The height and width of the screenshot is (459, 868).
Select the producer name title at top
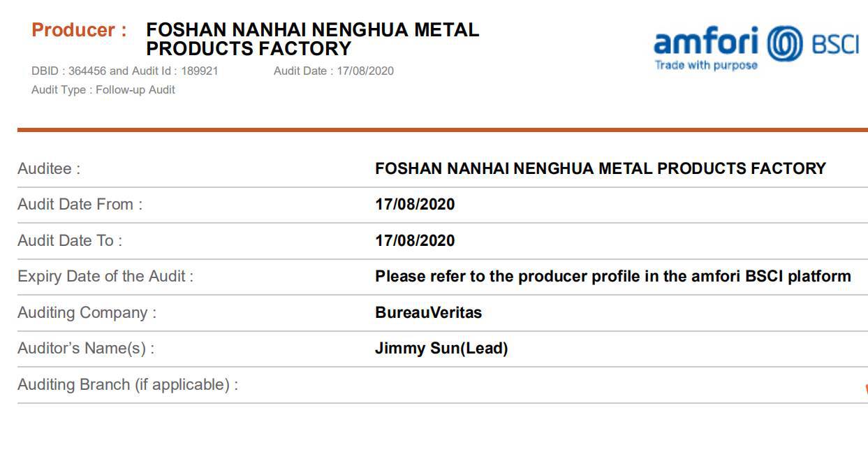point(312,39)
